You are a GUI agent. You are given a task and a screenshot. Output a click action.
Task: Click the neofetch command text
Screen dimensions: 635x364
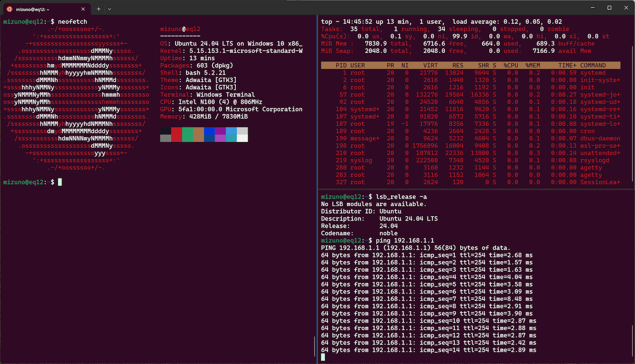[72, 22]
